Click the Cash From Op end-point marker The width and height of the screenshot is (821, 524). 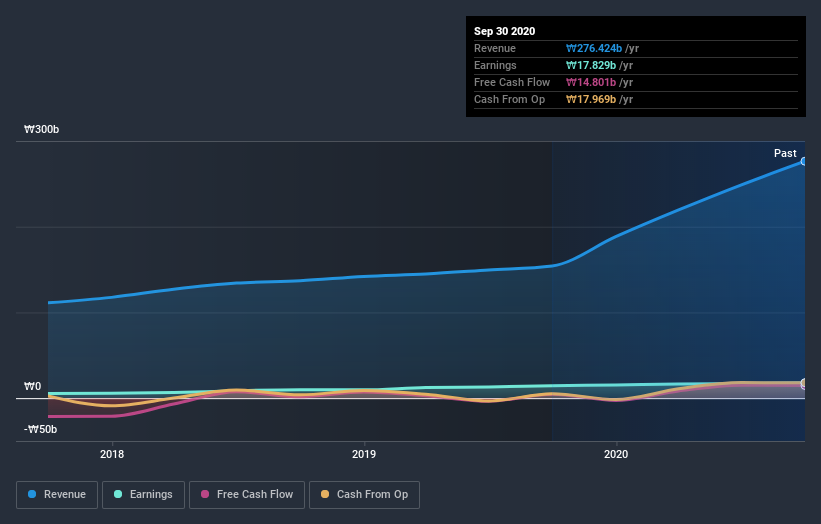[804, 383]
